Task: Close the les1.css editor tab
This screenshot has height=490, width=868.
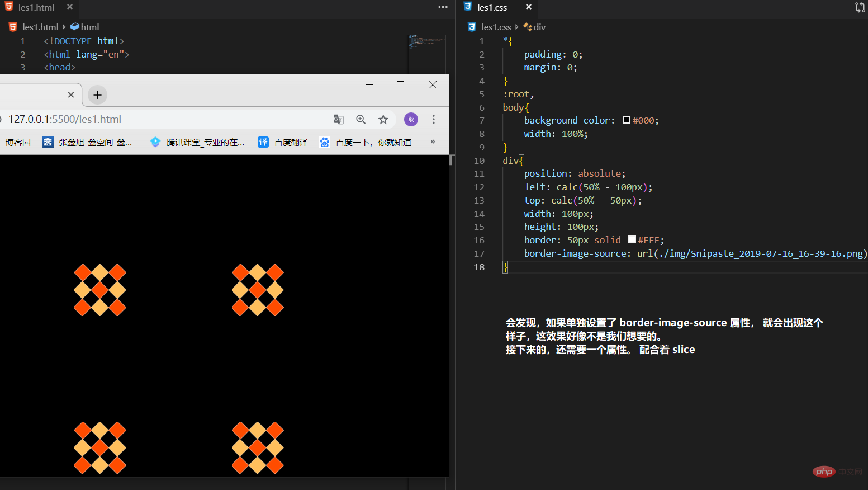Action: pyautogui.click(x=528, y=7)
